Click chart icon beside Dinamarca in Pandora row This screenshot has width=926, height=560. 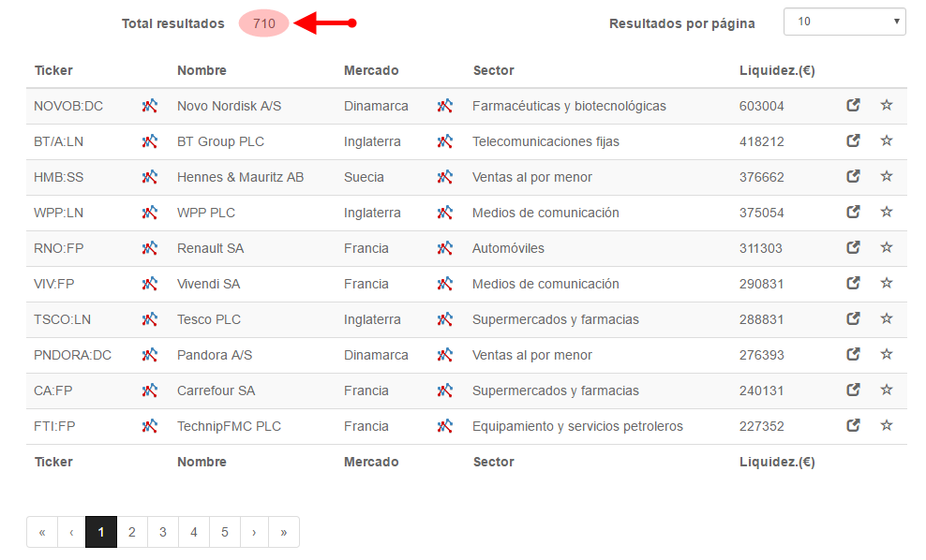point(444,355)
